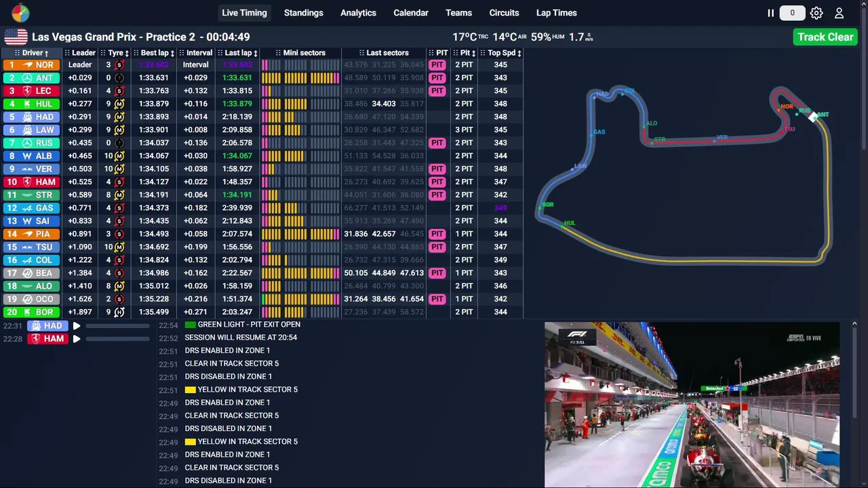The image size is (868, 488).
Task: Click the tyre icon in ANT row
Action: 119,78
